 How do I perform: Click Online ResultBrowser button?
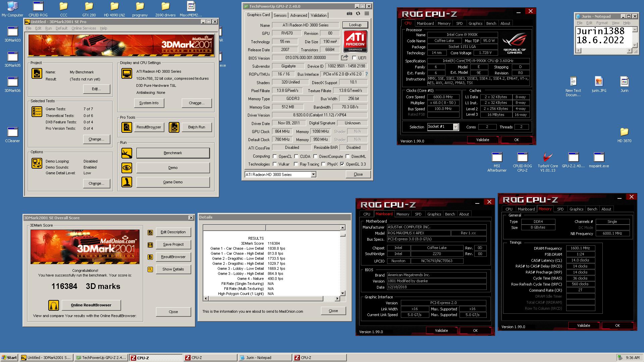tap(91, 305)
